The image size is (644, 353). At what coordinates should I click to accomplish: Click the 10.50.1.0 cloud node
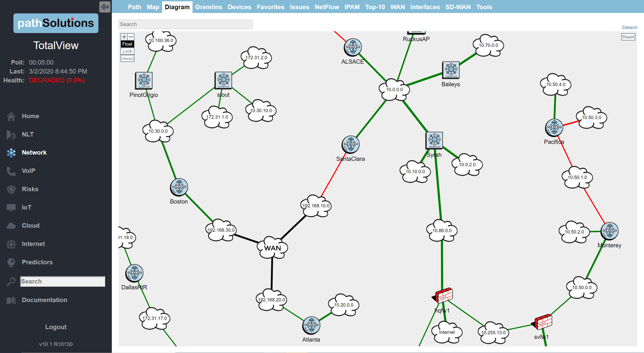click(x=577, y=178)
